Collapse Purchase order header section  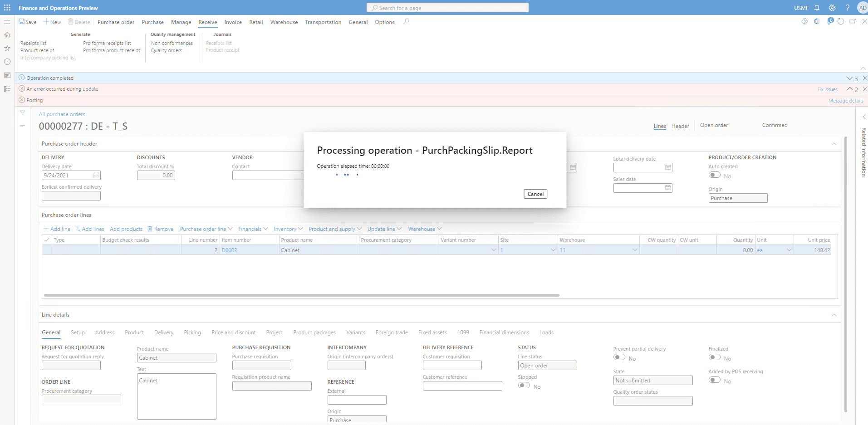point(834,144)
